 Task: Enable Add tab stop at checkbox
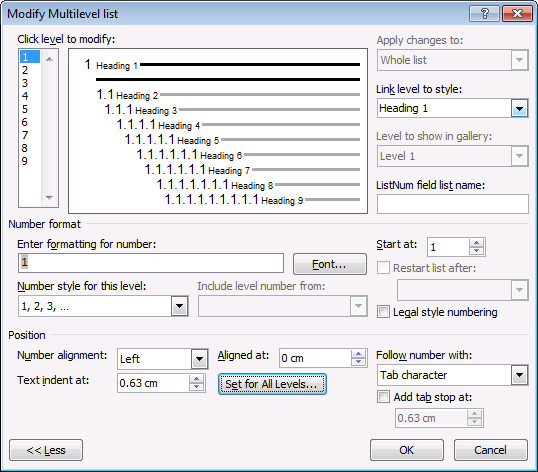[x=383, y=397]
